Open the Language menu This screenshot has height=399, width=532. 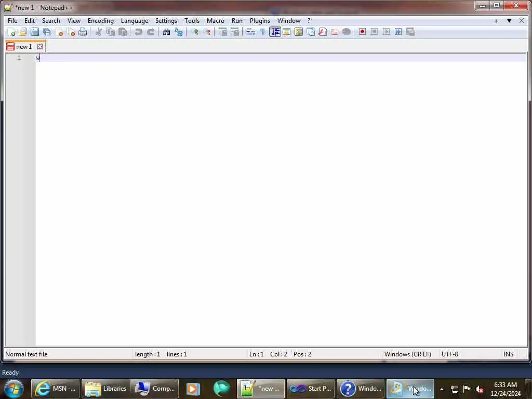(x=135, y=21)
